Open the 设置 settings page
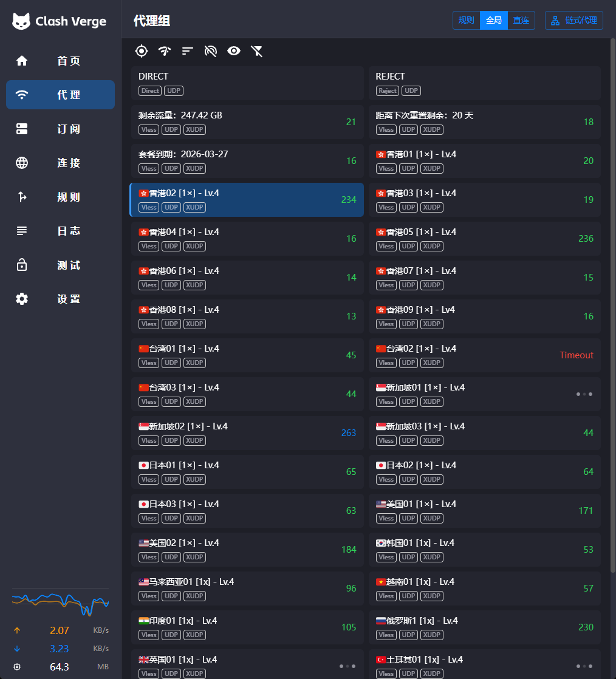Image resolution: width=616 pixels, height=679 pixels. coord(60,299)
